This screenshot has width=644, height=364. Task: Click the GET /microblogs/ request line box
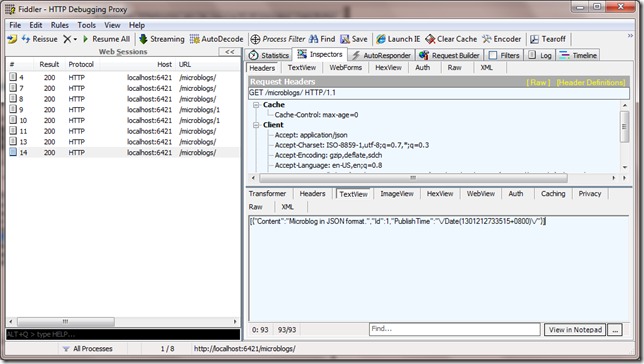click(x=439, y=93)
